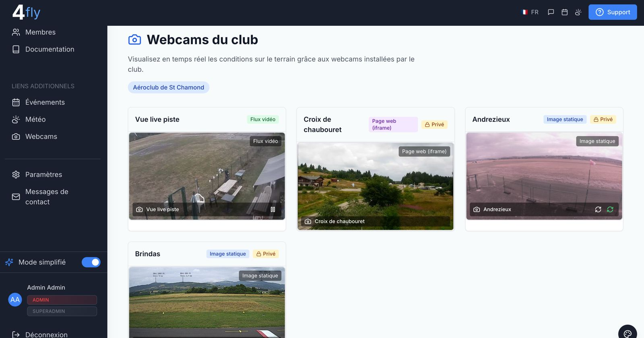Click Privé lock badge on Croix de chaubouret
Screen dimensions: 644x338
434,124
